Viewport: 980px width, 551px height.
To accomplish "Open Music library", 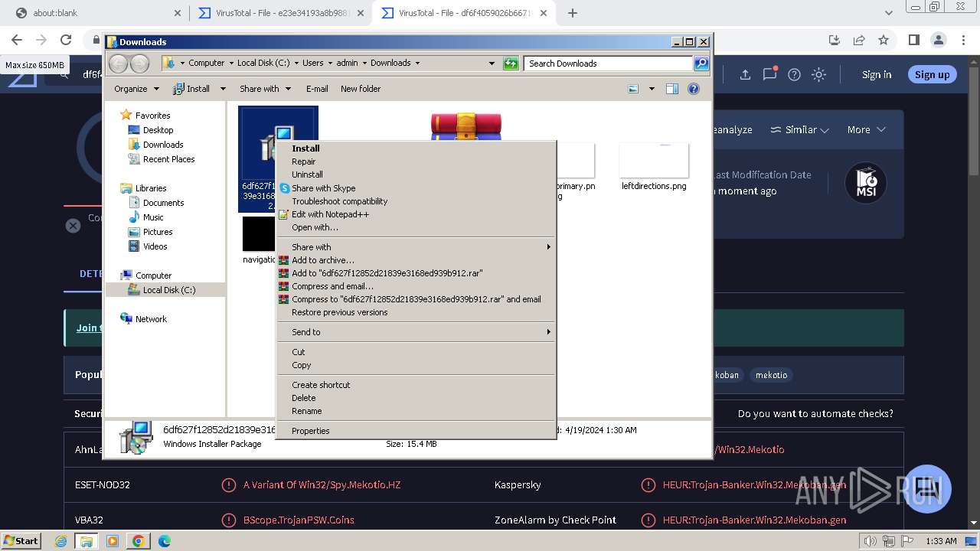I will [x=153, y=217].
